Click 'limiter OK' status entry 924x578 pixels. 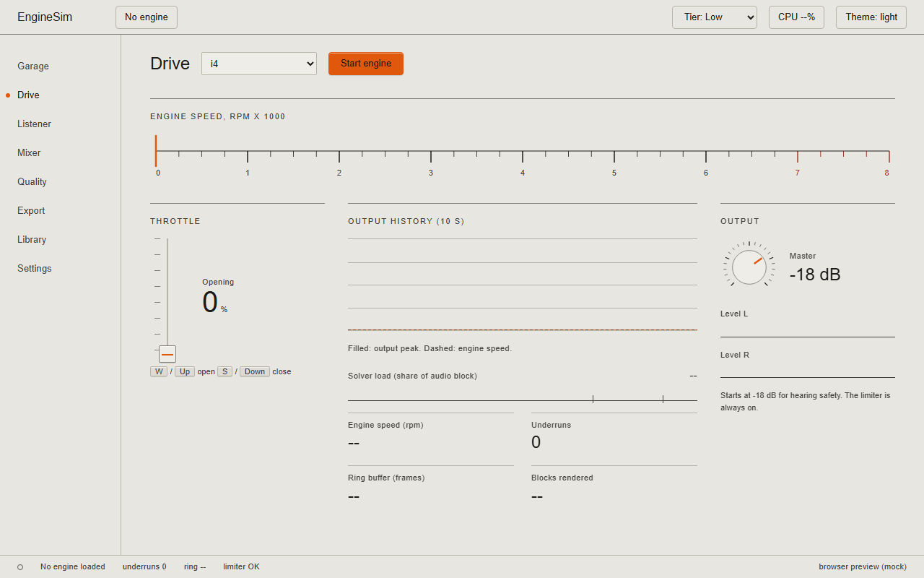(x=241, y=566)
